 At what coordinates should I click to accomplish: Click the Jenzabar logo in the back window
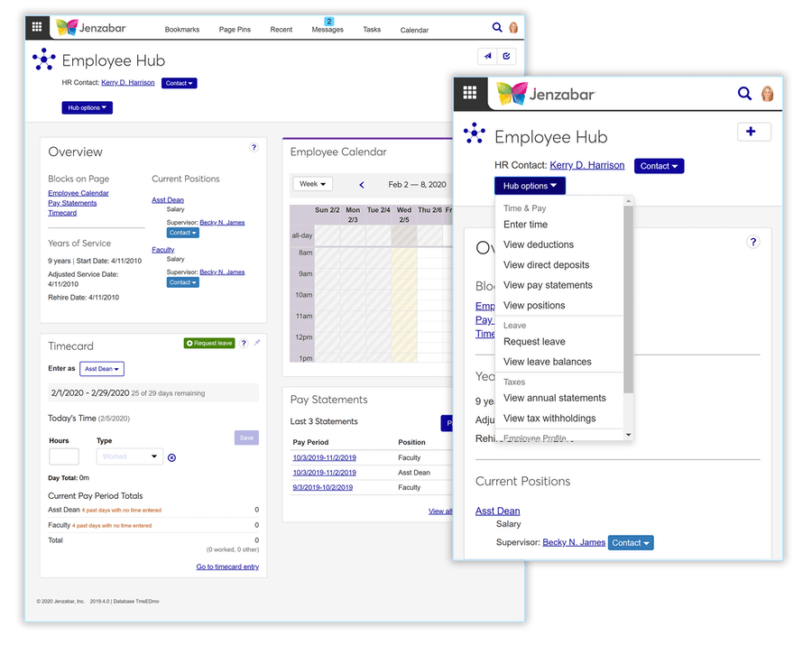click(91, 27)
